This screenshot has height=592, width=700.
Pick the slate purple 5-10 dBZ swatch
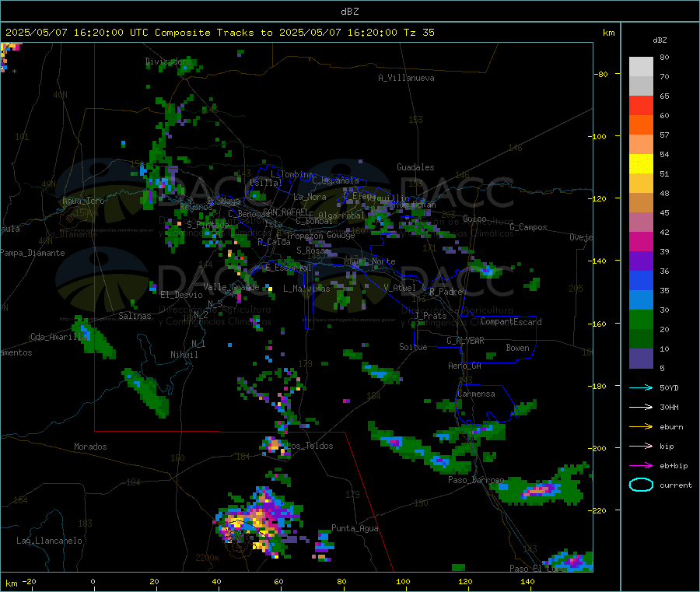[641, 359]
